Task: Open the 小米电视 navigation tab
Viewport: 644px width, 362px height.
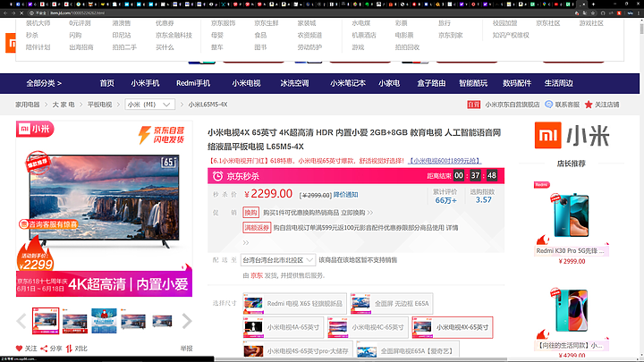Action: [x=246, y=83]
